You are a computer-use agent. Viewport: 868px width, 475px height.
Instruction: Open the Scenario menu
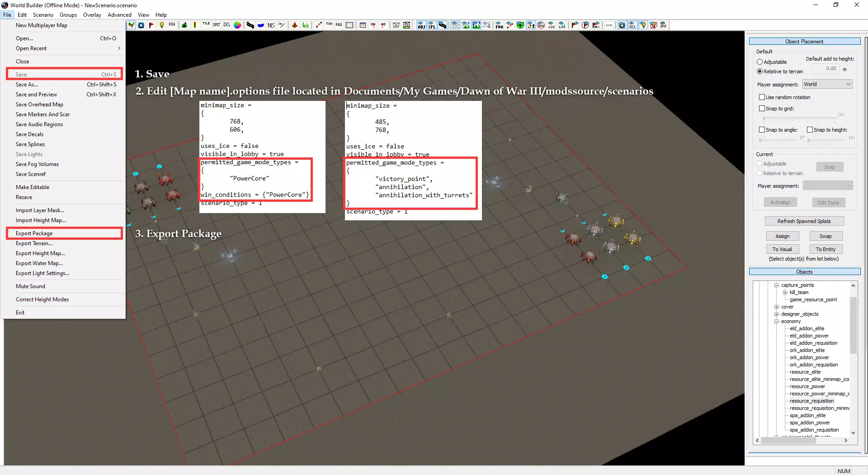43,15
